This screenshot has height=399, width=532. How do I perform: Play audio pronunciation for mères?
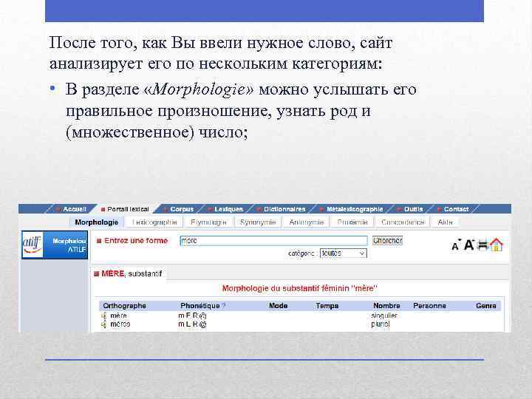[x=104, y=324]
